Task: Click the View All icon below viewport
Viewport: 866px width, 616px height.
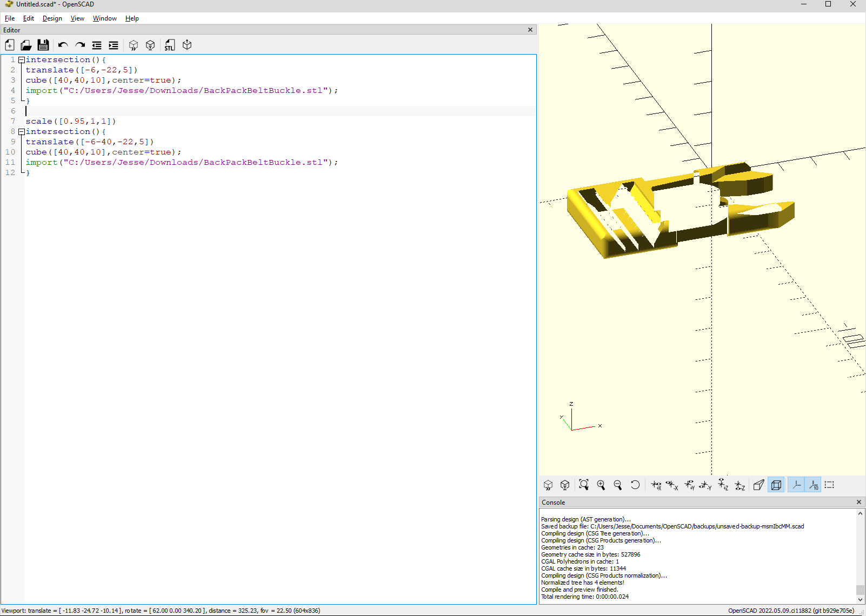Action: coord(584,485)
